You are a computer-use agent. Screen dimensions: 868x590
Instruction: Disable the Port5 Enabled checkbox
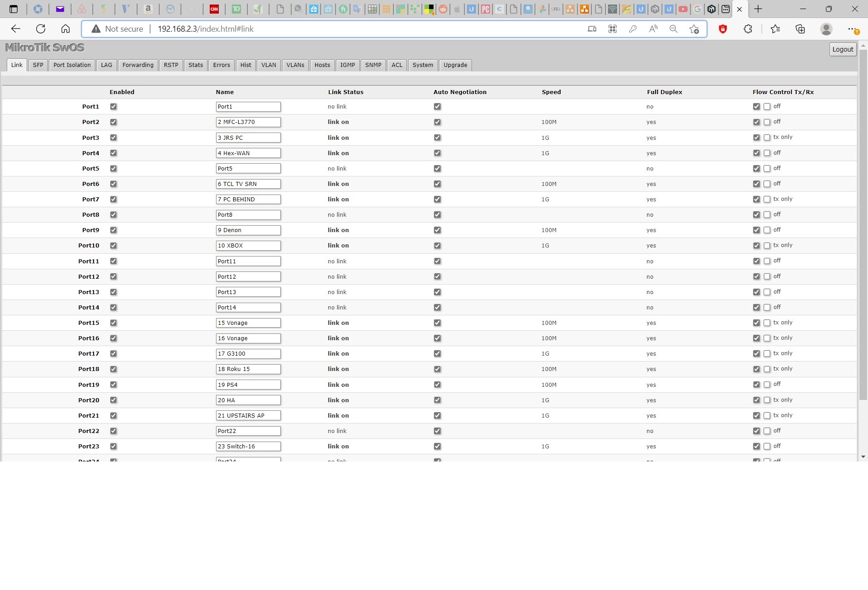pyautogui.click(x=113, y=168)
